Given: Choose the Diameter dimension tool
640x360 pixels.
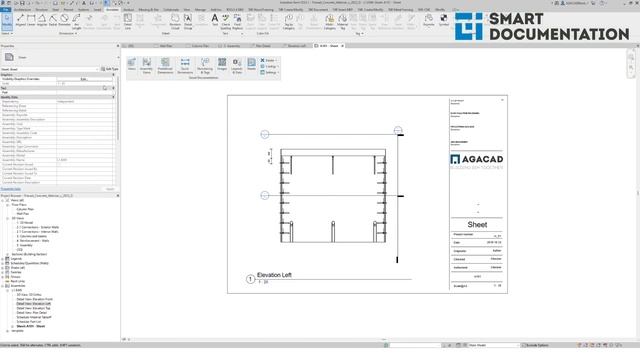Looking at the screenshot, I should (x=64, y=20).
